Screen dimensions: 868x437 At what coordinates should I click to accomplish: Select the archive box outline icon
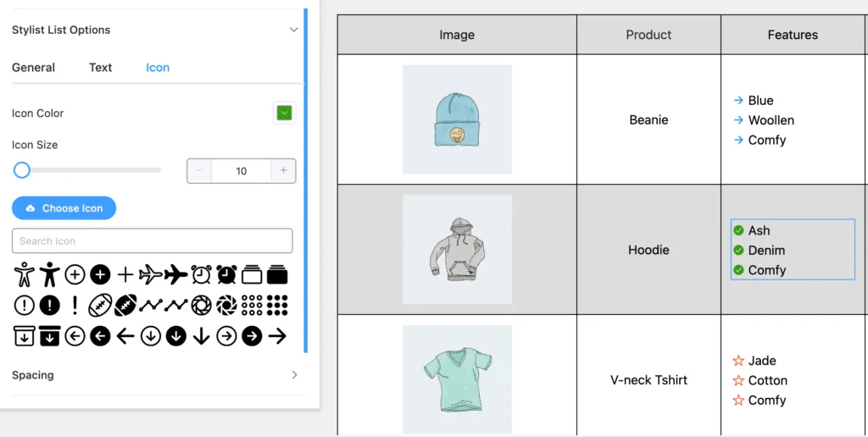pos(25,336)
